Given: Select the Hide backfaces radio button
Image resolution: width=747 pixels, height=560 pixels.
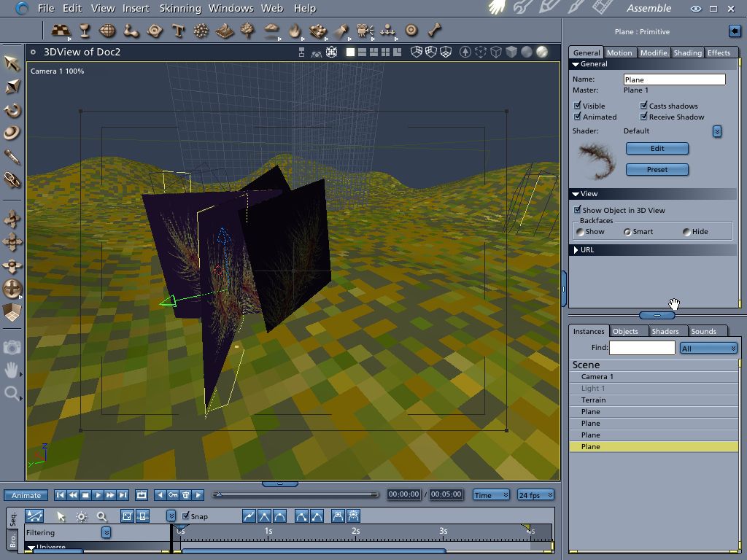Looking at the screenshot, I should (x=686, y=232).
